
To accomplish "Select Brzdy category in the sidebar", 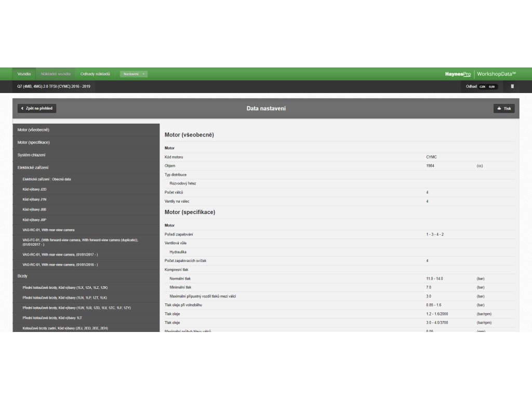I will 23,276.
